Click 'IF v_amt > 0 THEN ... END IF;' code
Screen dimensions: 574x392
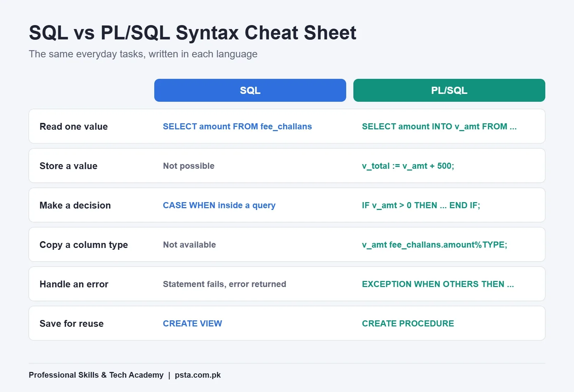tap(421, 205)
